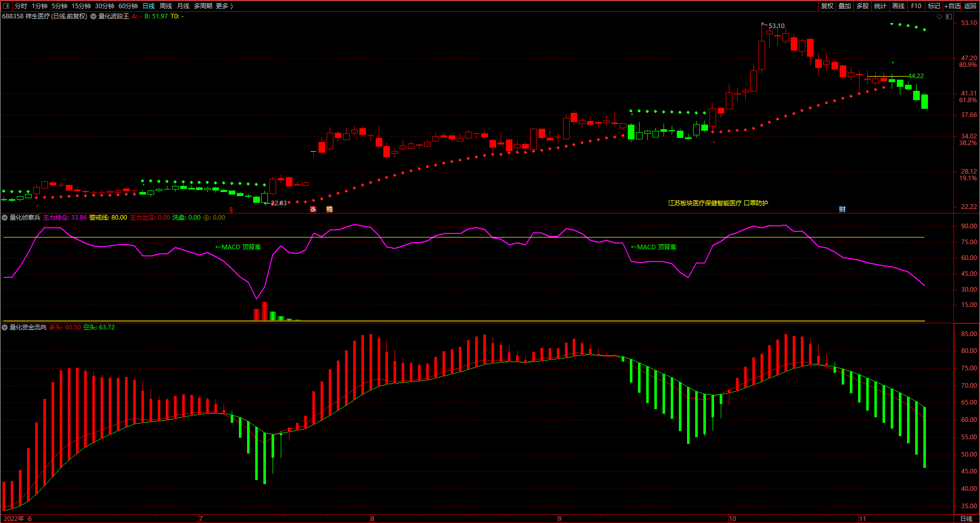Click the 44.22 price line label

[916, 76]
